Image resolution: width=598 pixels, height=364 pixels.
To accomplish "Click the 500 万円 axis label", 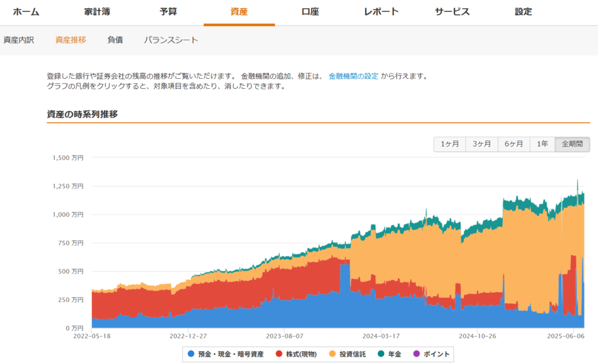I will [71, 271].
